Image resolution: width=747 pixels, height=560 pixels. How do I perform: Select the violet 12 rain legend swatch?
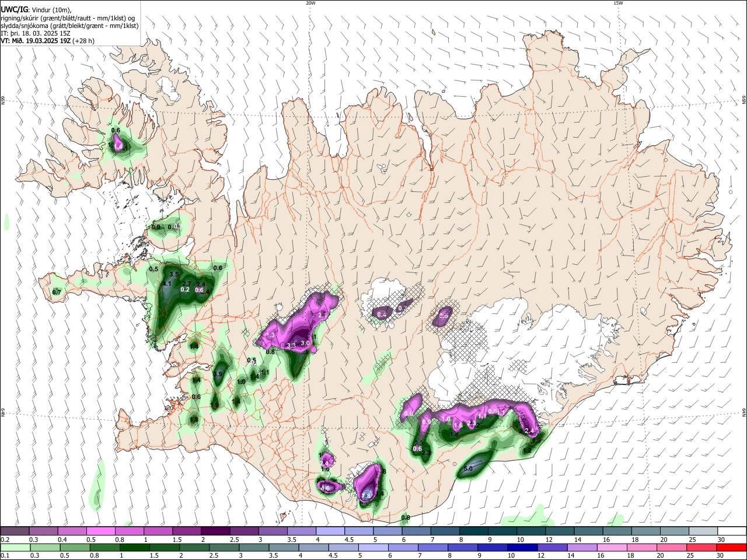point(551,547)
